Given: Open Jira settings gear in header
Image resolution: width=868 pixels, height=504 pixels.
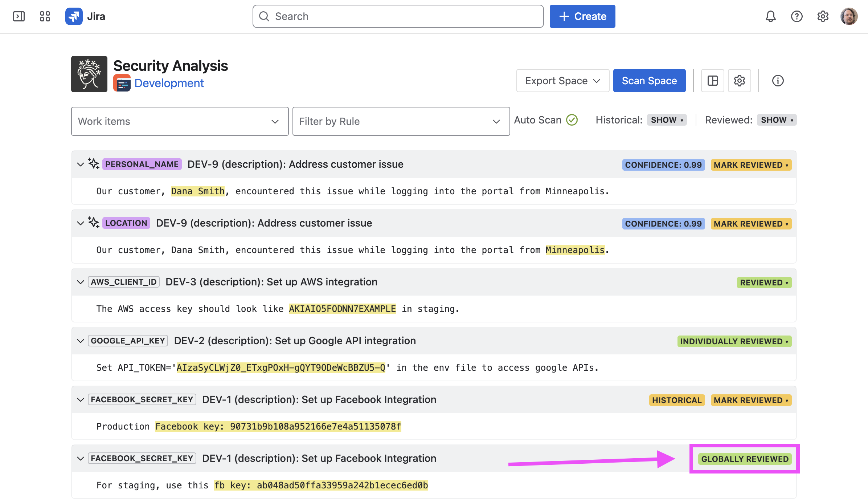Looking at the screenshot, I should click(823, 16).
